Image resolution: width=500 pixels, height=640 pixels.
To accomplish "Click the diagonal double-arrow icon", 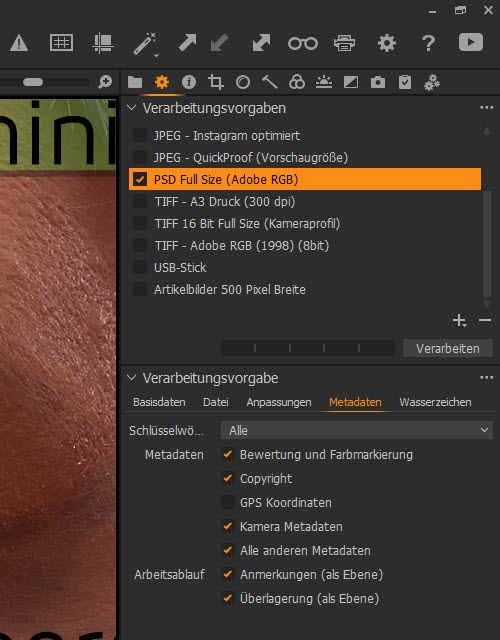I will [261, 43].
